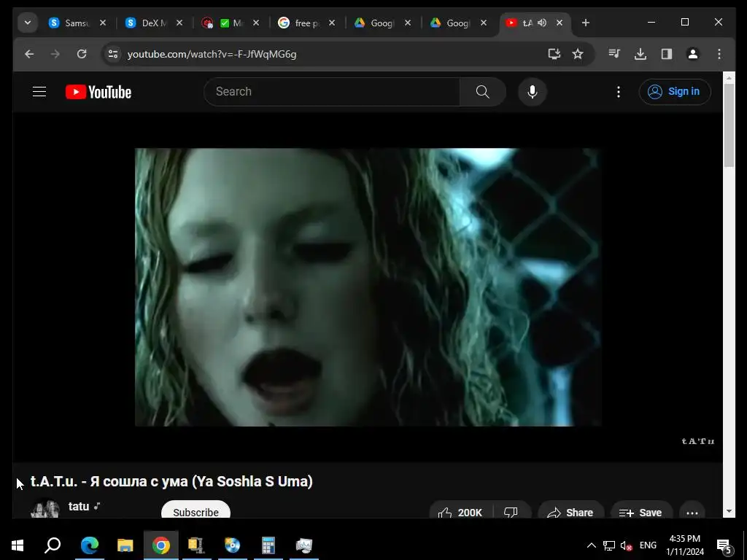Click the Sign in button
Viewport: 747px width, 560px height.
click(x=675, y=91)
